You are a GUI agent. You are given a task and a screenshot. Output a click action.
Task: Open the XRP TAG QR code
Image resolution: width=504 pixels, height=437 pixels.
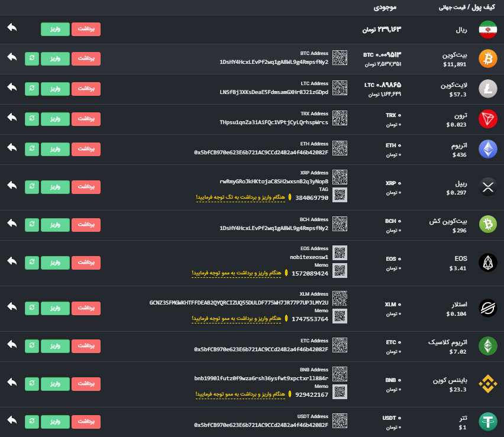click(340, 195)
